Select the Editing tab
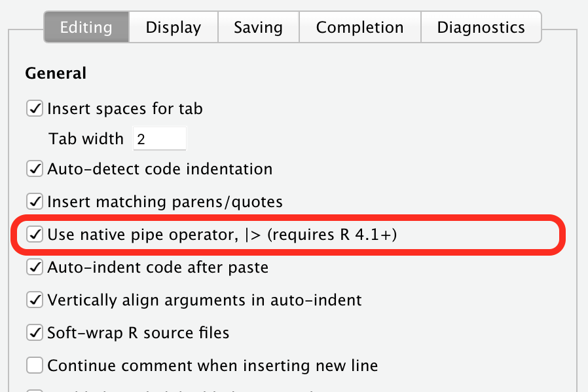This screenshot has width=588, height=392. tap(86, 27)
